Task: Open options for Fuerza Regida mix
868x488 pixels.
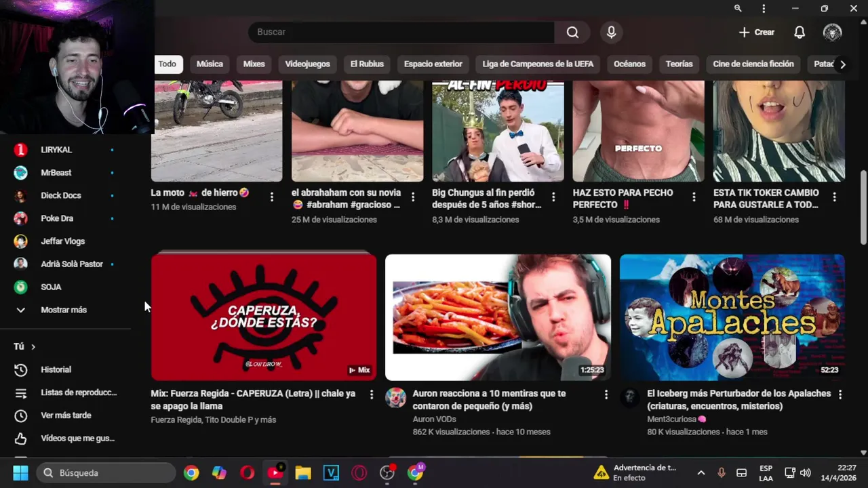Action: [x=371, y=394]
